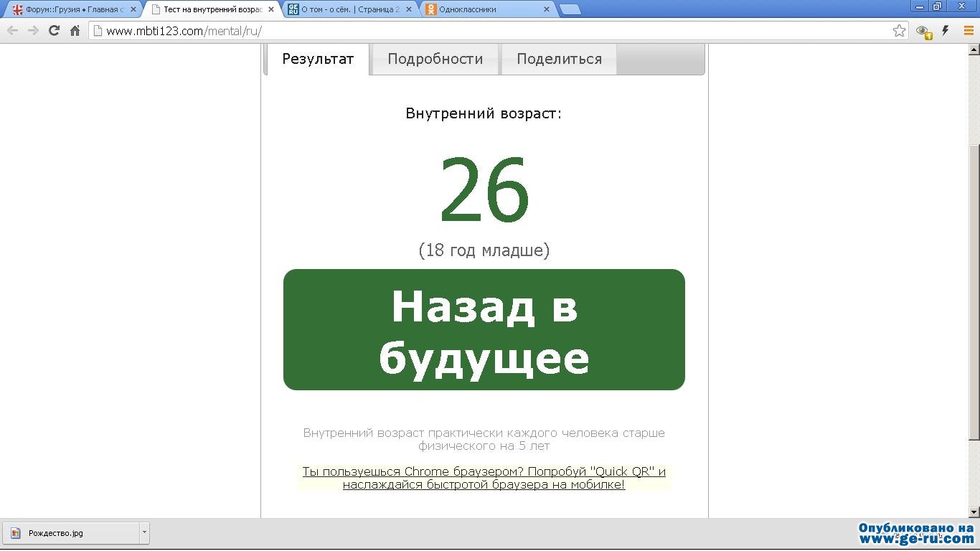This screenshot has width=980, height=551.
Task: Reload the current page
Action: [54, 31]
